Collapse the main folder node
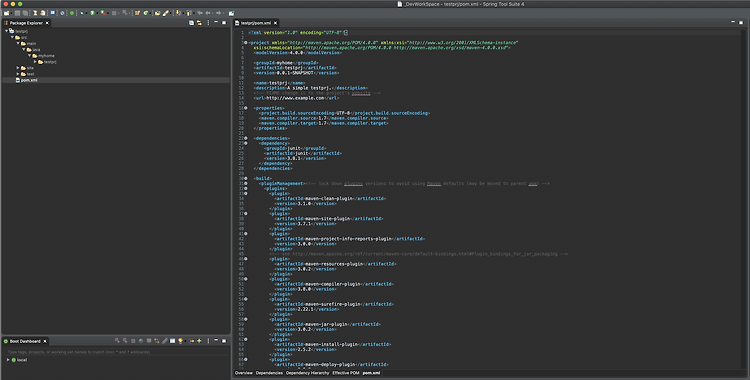The width and height of the screenshot is (750, 380). [18, 44]
